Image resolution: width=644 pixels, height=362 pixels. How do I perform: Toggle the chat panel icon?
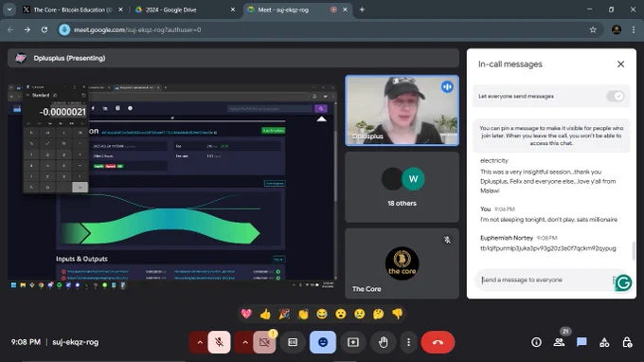click(x=581, y=342)
